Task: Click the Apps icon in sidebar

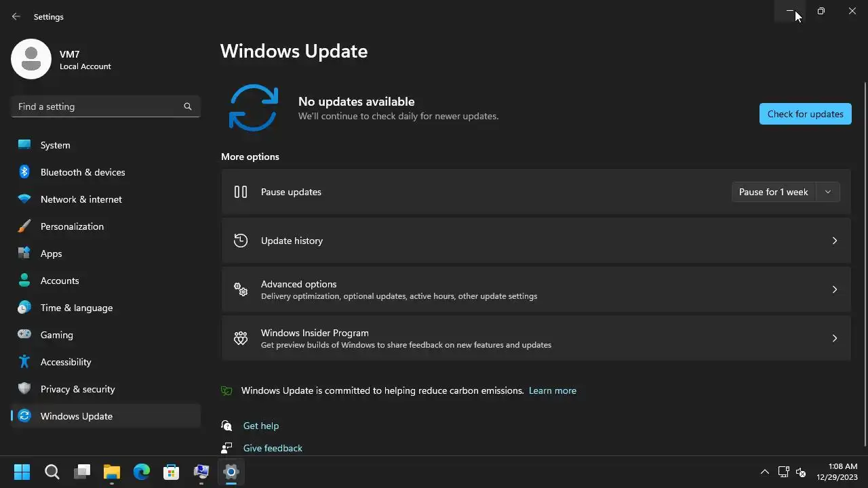Action: click(x=24, y=253)
